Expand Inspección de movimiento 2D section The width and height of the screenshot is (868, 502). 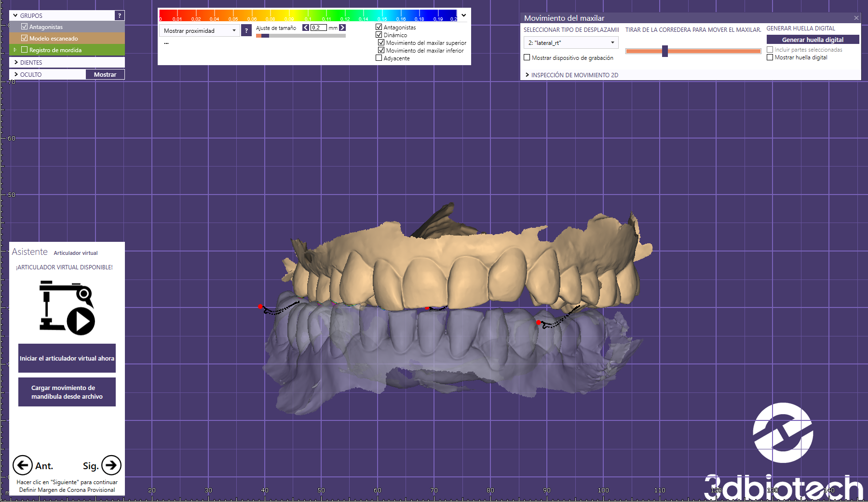point(527,75)
